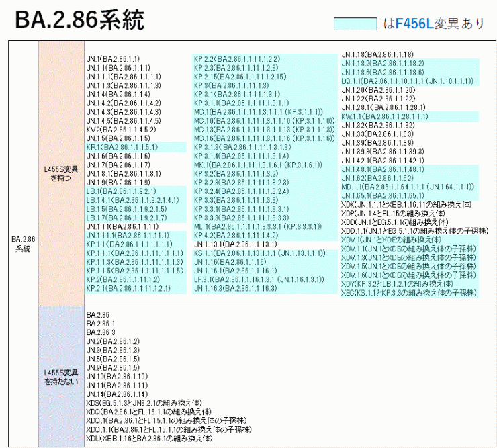Select the MC.1 lineage entry
The width and height of the screenshot is (497, 448).
click(256, 111)
